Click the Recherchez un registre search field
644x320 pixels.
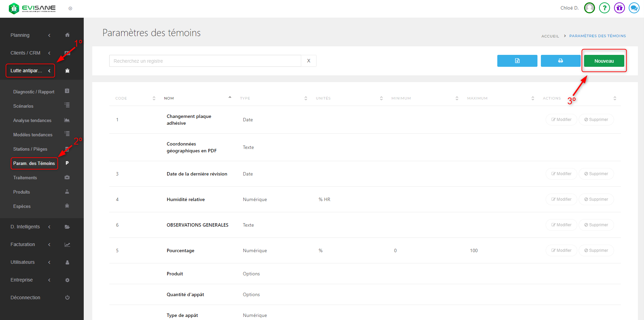[x=205, y=61]
